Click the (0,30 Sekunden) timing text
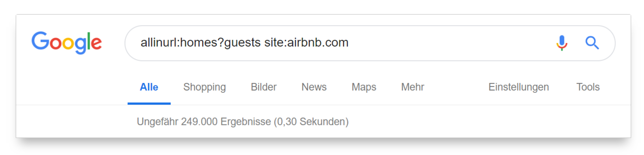 [x=311, y=122]
